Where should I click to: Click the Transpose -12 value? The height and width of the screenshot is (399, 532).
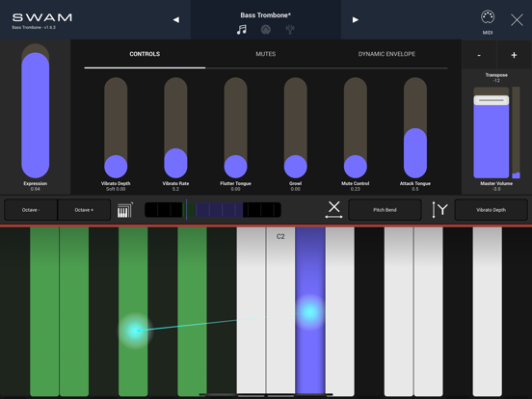496,80
